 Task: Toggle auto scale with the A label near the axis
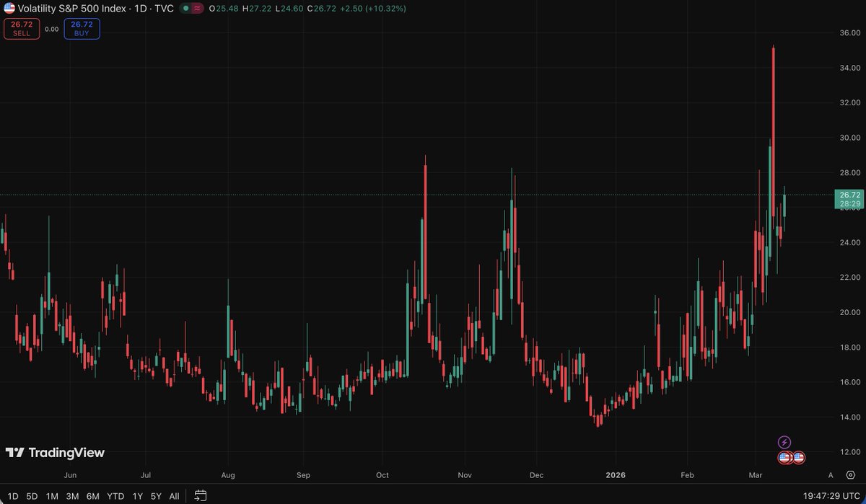831,474
